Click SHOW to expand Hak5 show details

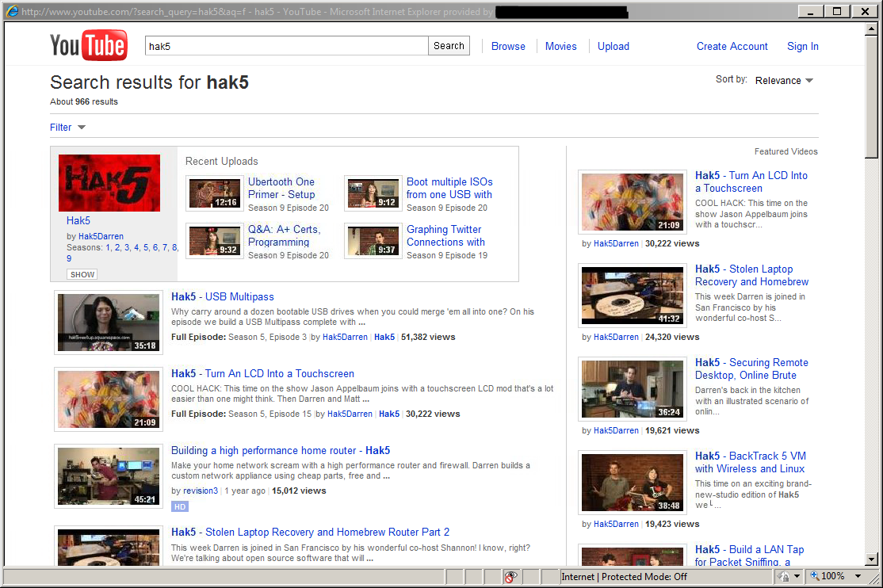pos(82,274)
